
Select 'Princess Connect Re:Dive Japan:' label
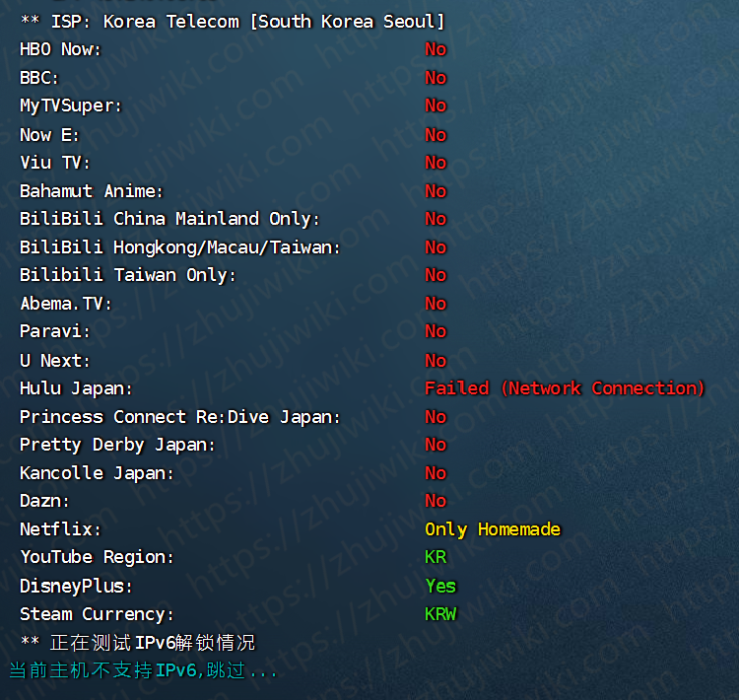pyautogui.click(x=179, y=417)
